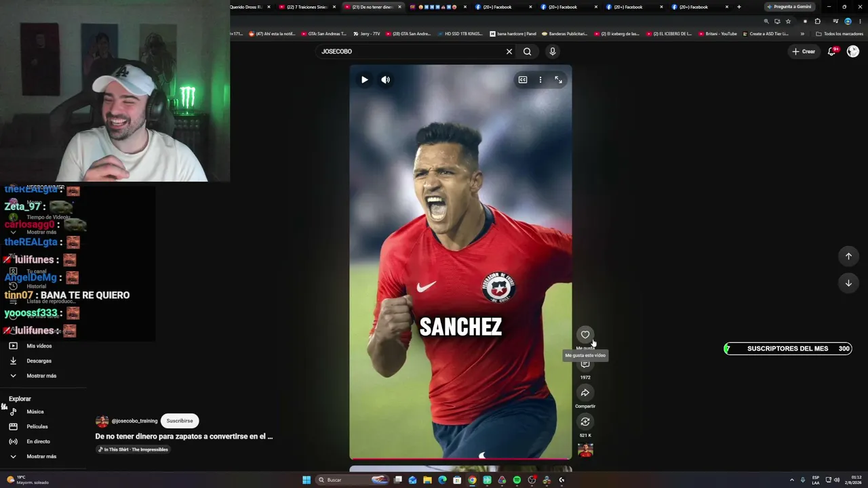The height and width of the screenshot is (488, 868).
Task: Open the Todos los marcadores folder
Action: click(x=840, y=34)
